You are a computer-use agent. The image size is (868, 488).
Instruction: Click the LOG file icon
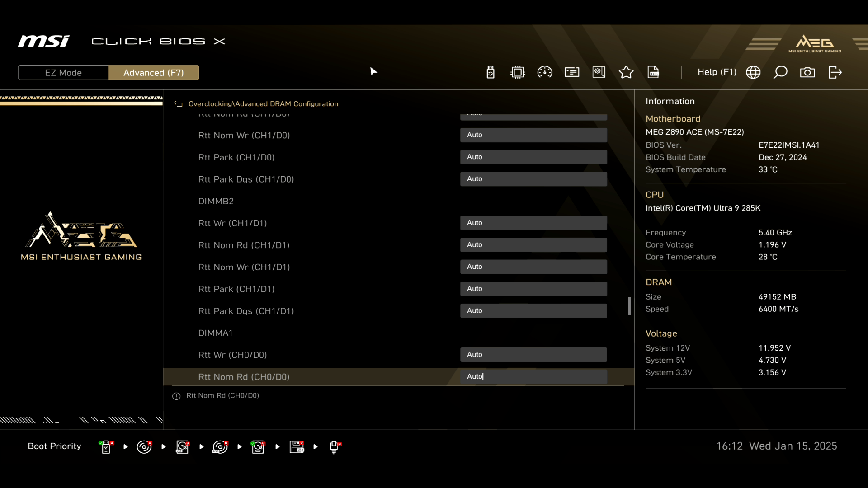click(x=653, y=72)
